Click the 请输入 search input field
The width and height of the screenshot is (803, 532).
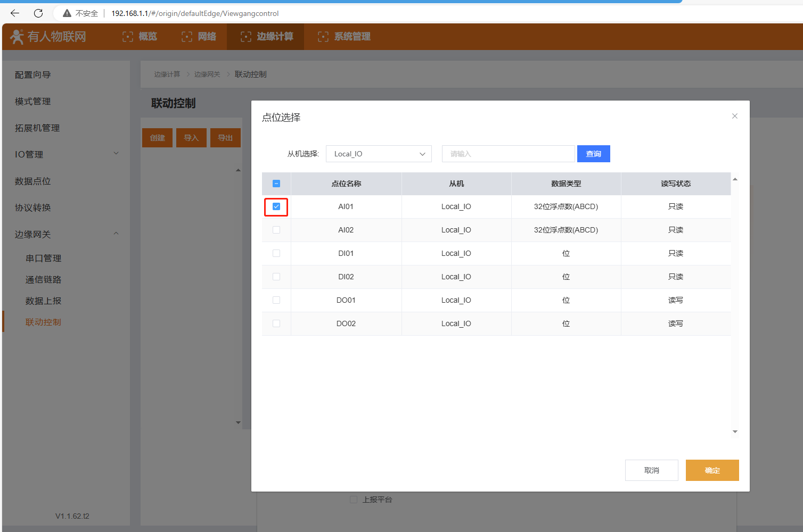pyautogui.click(x=508, y=154)
